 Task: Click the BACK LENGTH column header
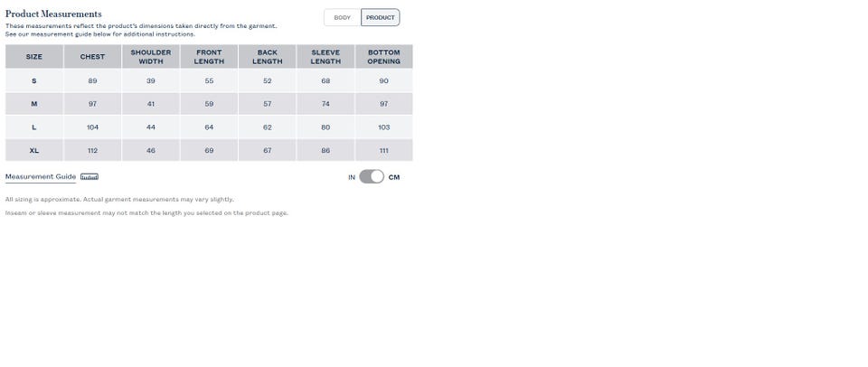(268, 57)
